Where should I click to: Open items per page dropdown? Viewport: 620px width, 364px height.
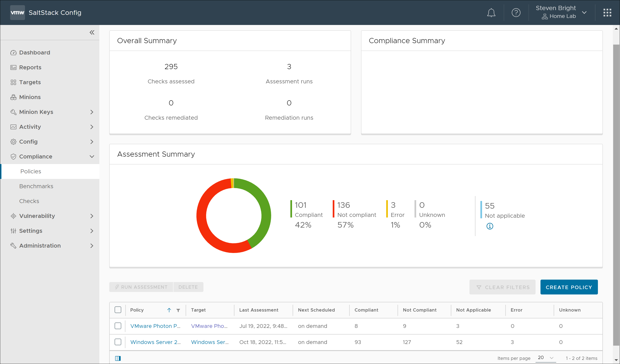(x=545, y=358)
